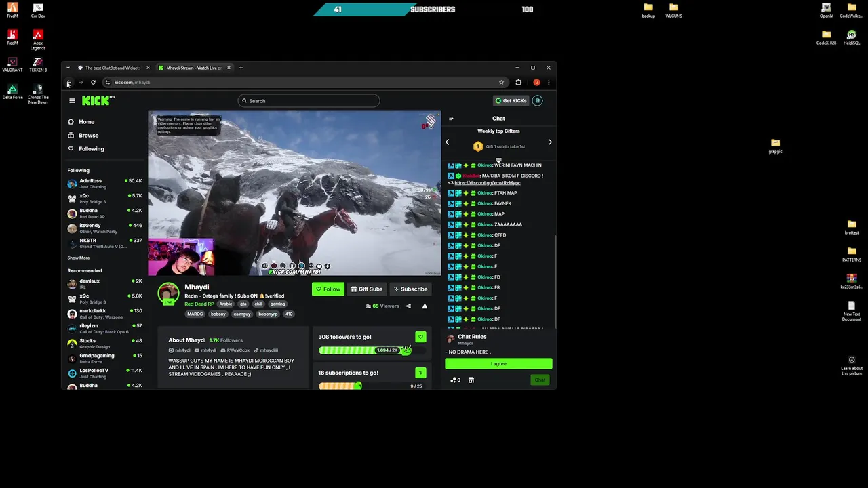Click the green Follow button
The width and height of the screenshot is (868, 488).
click(x=328, y=289)
